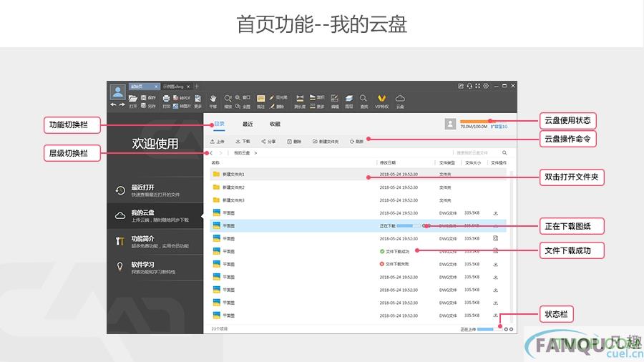The image size is (644, 362).
Task: Click the 云盘 cloud icon in toolbar
Action: coord(400,102)
